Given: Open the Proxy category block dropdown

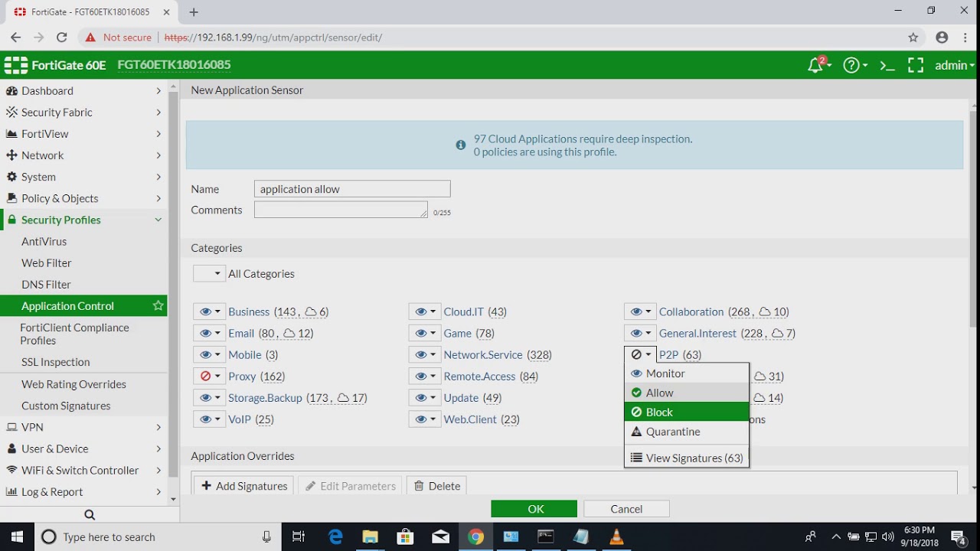Looking at the screenshot, I should [209, 376].
